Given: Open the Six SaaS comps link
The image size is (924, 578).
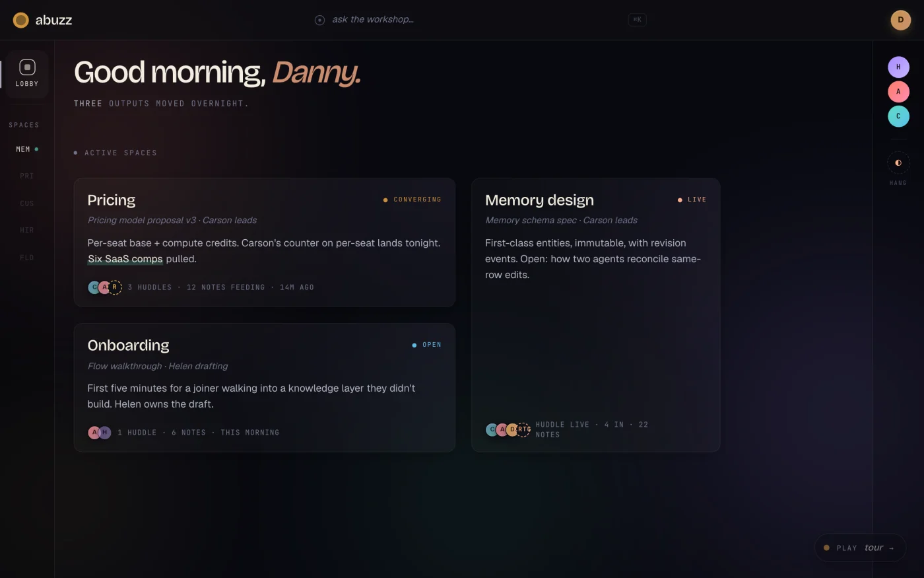Looking at the screenshot, I should coord(125,259).
